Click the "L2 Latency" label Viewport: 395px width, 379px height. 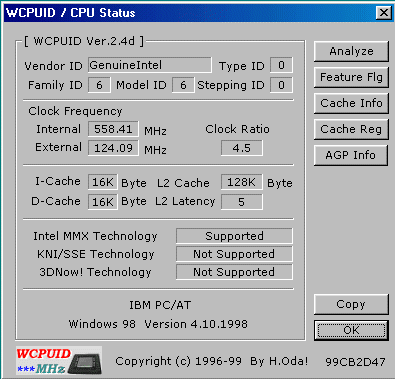pyautogui.click(x=185, y=201)
